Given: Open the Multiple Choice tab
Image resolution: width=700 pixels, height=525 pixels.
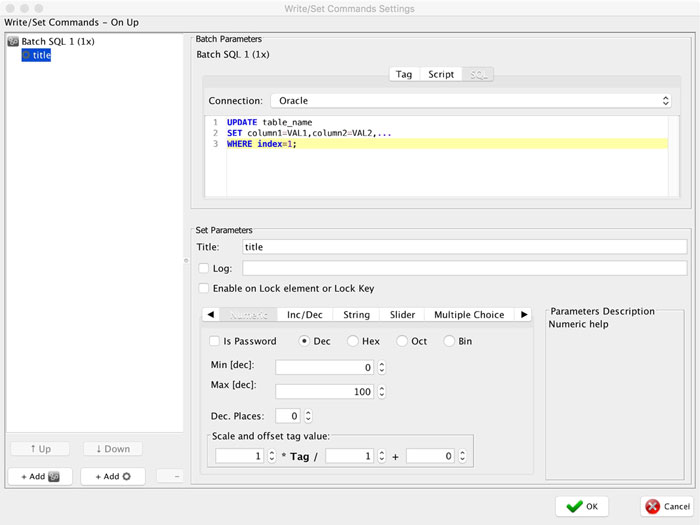Looking at the screenshot, I should point(469,315).
